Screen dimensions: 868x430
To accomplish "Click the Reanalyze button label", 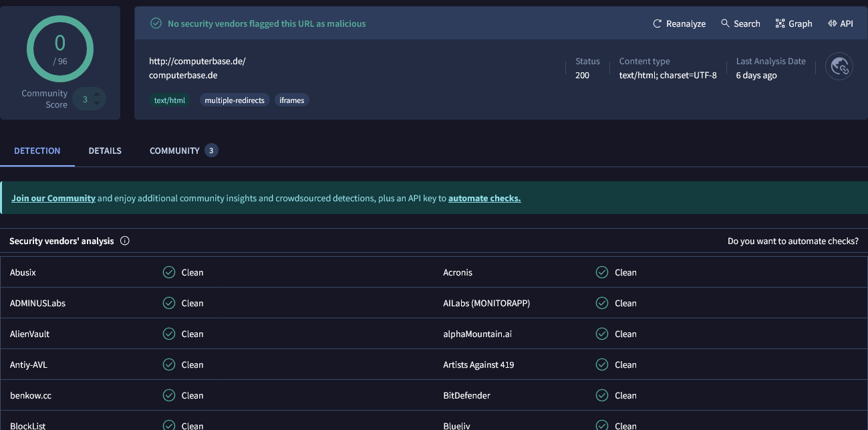I will 686,23.
